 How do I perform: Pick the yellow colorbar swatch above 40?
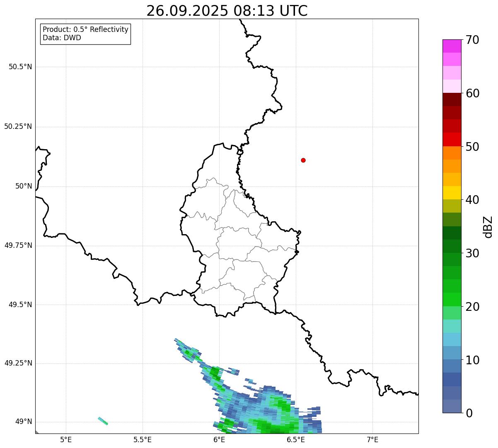point(452,193)
